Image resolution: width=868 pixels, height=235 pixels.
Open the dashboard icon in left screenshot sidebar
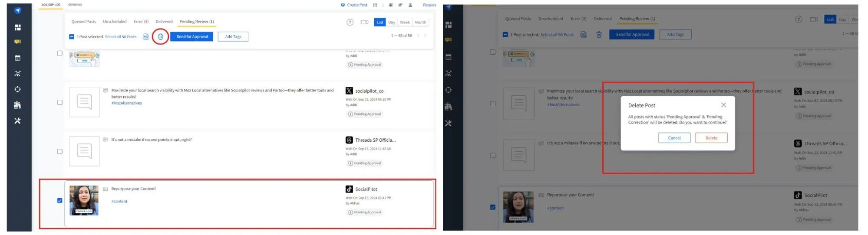(x=17, y=27)
